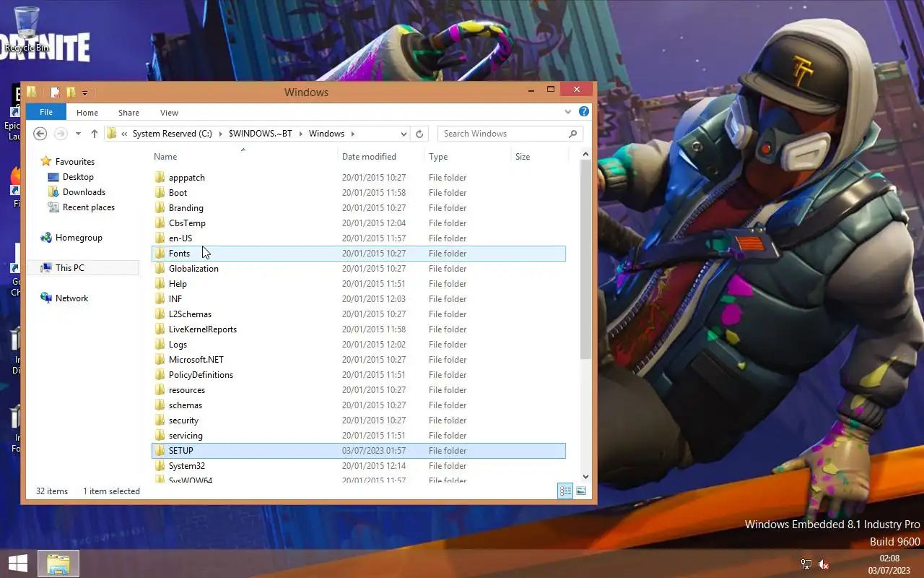
Task: Refresh the Windows folder view
Action: pyautogui.click(x=419, y=134)
